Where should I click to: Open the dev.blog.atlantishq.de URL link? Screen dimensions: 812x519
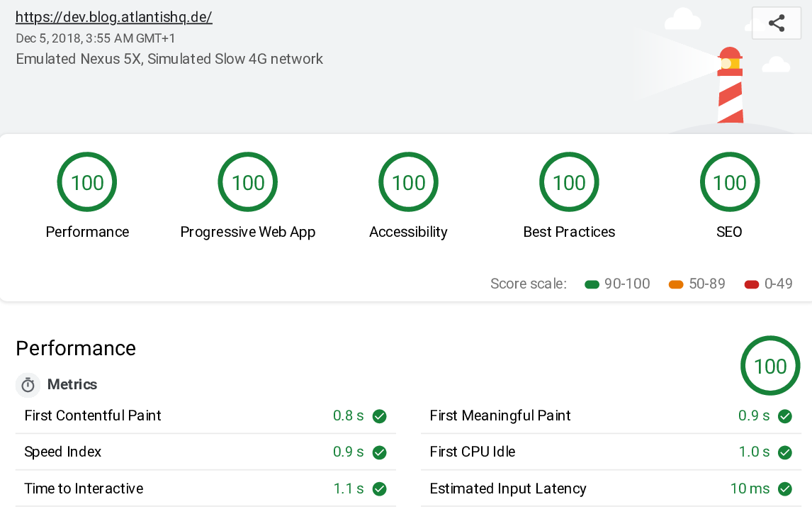click(x=113, y=18)
